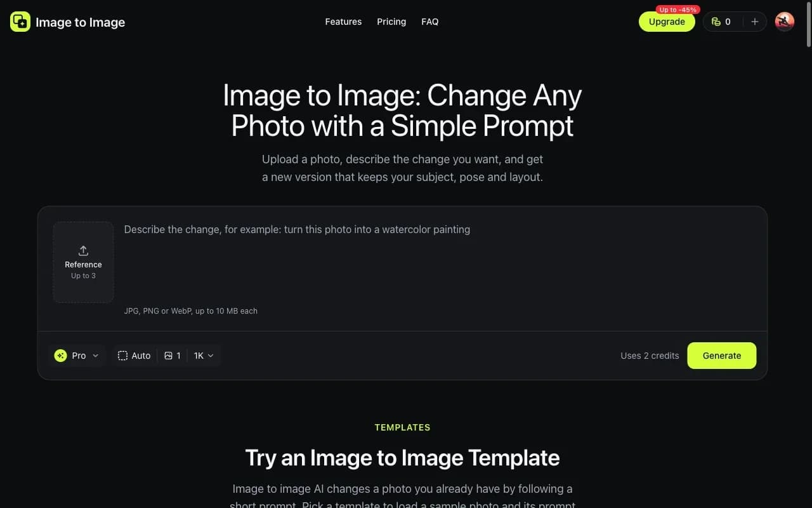
Task: Click the TEMPLATES section label
Action: coord(402,427)
